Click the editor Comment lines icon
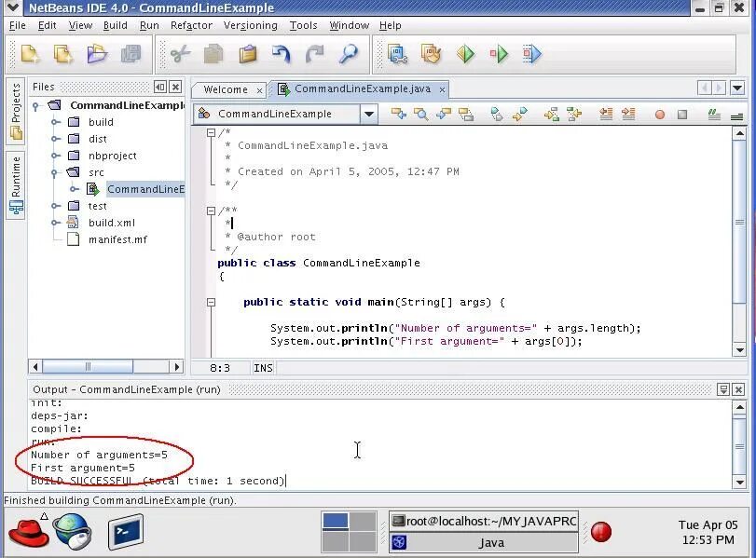Screen dimensions: 756x558 click(714, 115)
